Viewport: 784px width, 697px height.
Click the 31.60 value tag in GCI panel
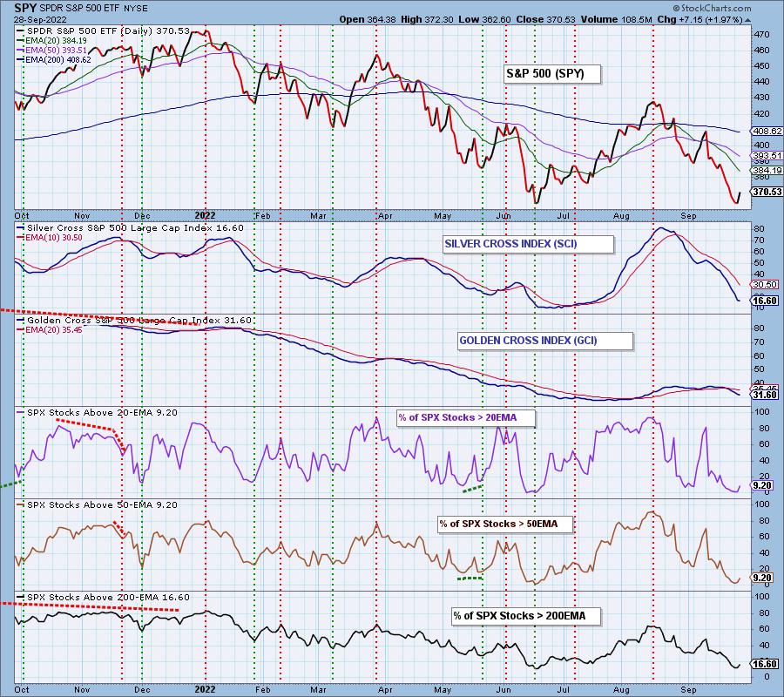765,395
